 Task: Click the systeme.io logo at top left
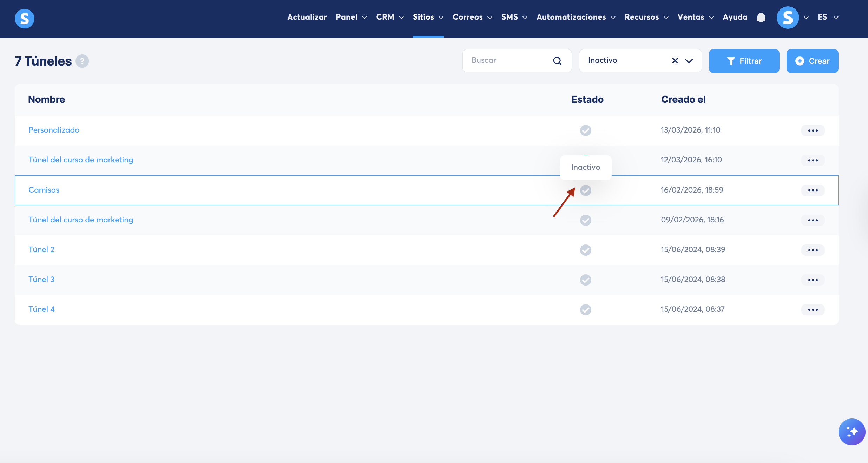pyautogui.click(x=25, y=18)
